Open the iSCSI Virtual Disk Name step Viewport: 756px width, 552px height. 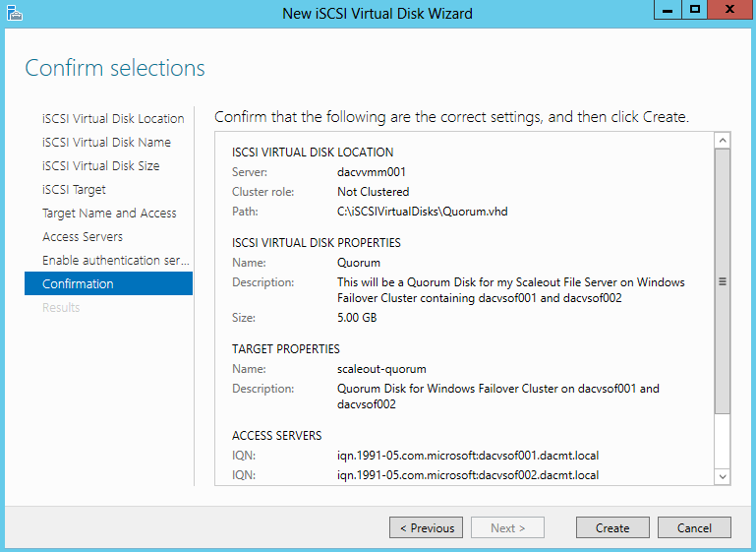tap(106, 143)
